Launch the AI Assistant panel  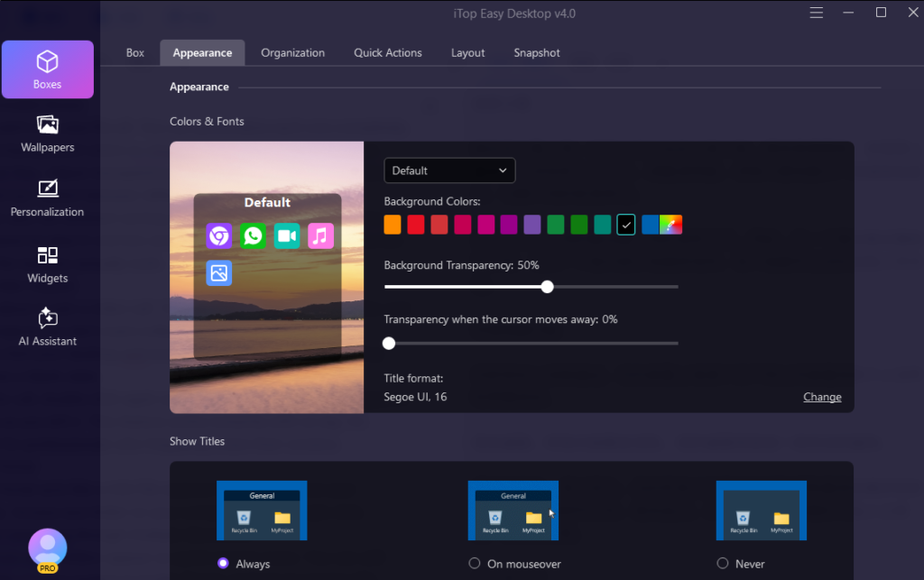pos(48,327)
